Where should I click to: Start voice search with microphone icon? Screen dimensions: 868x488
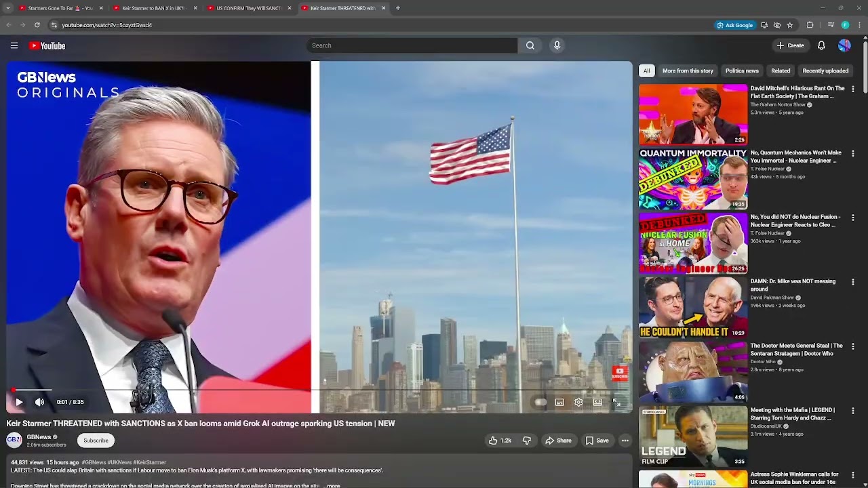click(557, 45)
